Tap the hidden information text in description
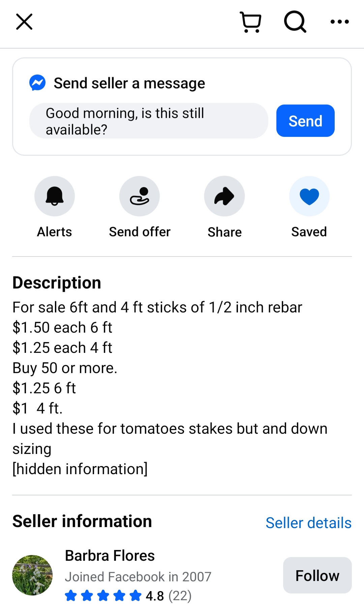The image size is (364, 612). pyautogui.click(x=80, y=469)
